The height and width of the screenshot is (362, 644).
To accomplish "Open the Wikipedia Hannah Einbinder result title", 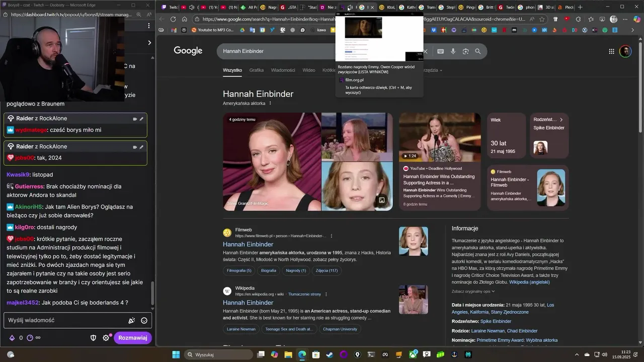I will coord(248,303).
